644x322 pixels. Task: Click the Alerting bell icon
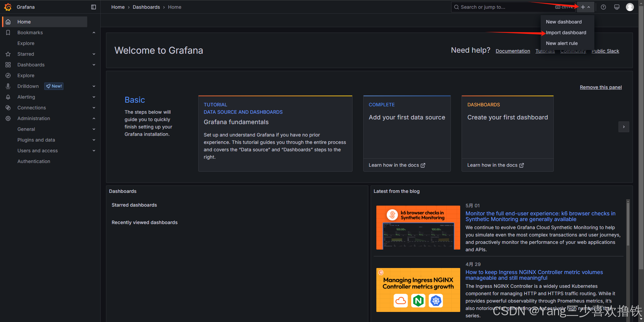click(x=8, y=97)
